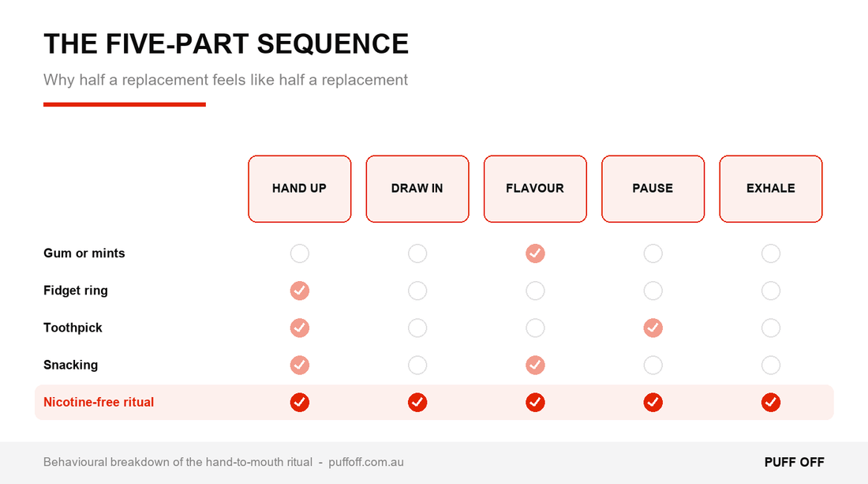Click the Nicotine-free ritual Pause checkmark

click(x=653, y=402)
